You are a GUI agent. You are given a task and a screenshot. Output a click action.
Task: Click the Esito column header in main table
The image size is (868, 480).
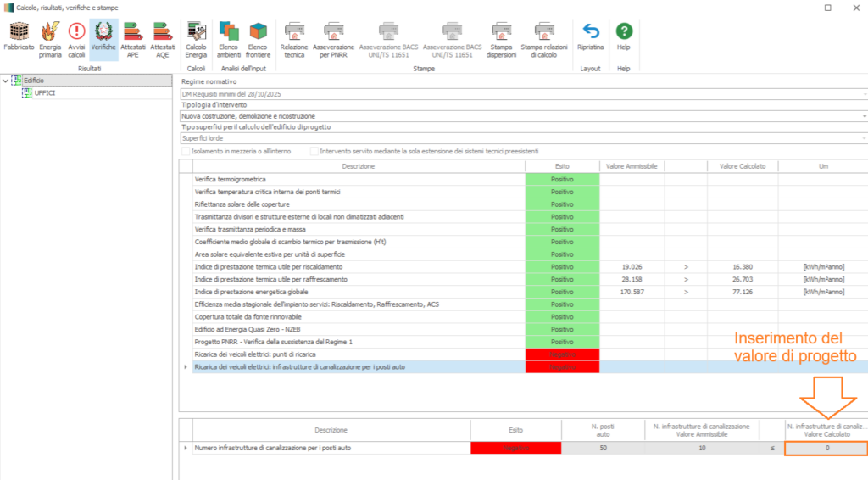point(562,166)
